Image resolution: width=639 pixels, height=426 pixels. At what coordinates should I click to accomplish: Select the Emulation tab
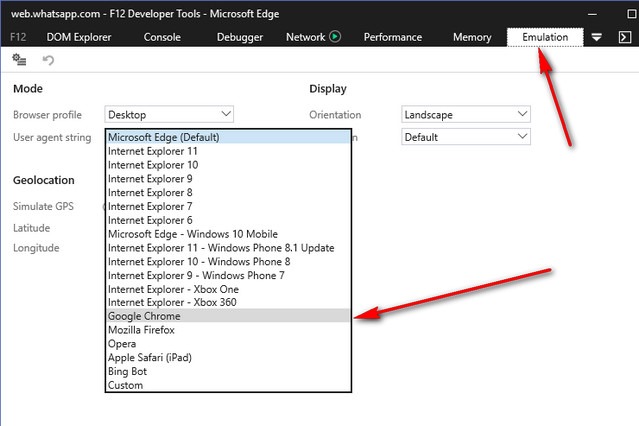(x=545, y=37)
